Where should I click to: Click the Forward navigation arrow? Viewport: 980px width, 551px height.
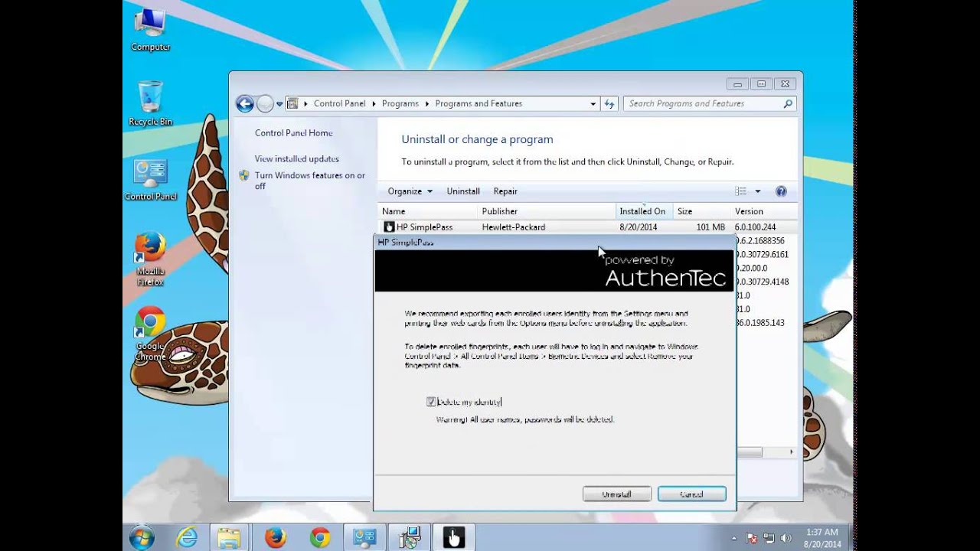pos(265,103)
